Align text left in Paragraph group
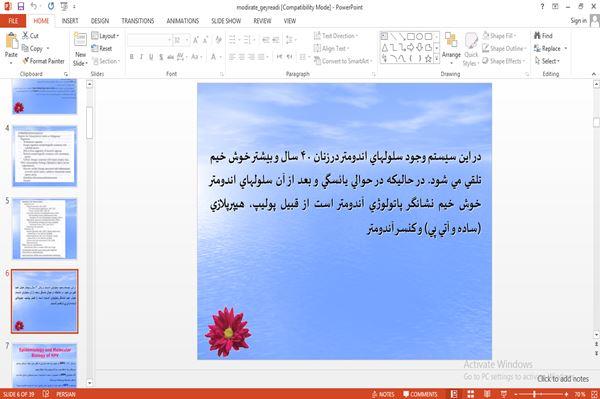The height and width of the screenshot is (399, 600). click(232, 57)
